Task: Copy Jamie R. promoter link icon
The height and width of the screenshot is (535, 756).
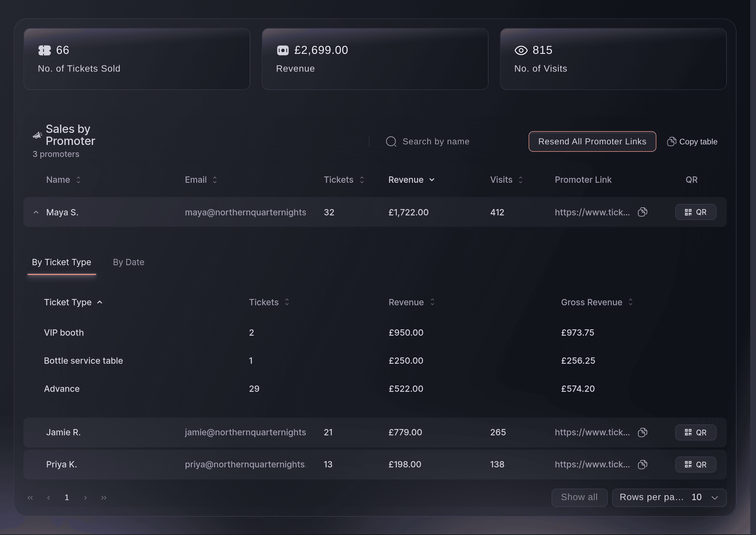Action: tap(642, 432)
